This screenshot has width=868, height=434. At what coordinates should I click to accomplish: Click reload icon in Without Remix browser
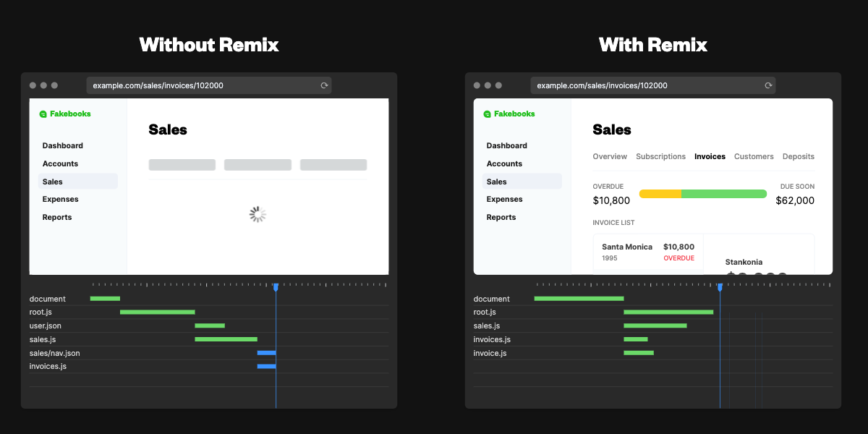(325, 85)
